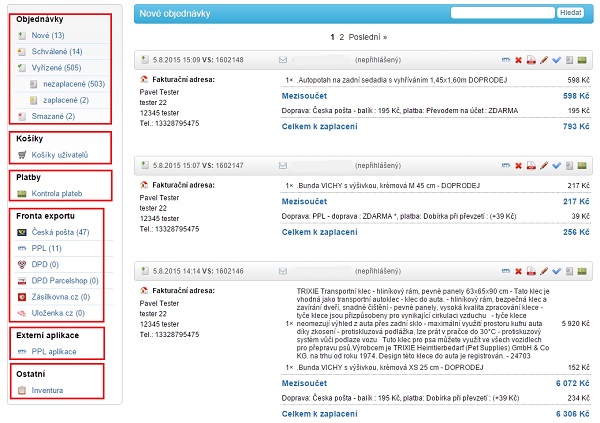Screen dimensions: 600x423
Task: Jump to Poslední page of orders
Action: (x=368, y=36)
